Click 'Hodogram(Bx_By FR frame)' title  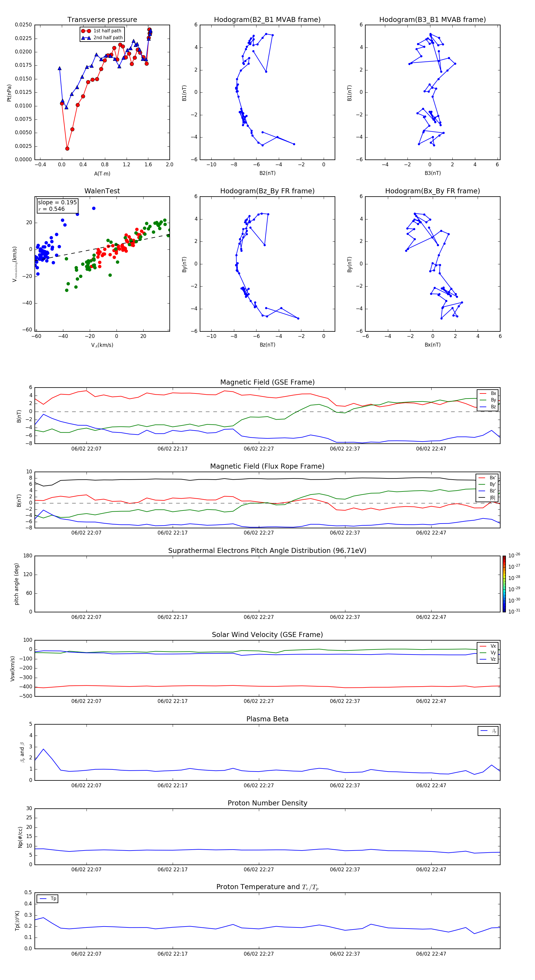coord(432,191)
